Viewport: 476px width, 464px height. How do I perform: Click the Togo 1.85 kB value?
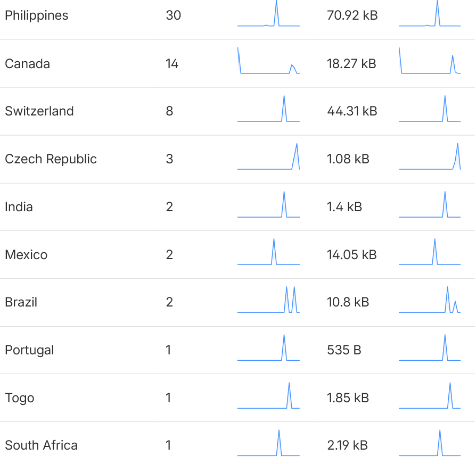coord(348,398)
